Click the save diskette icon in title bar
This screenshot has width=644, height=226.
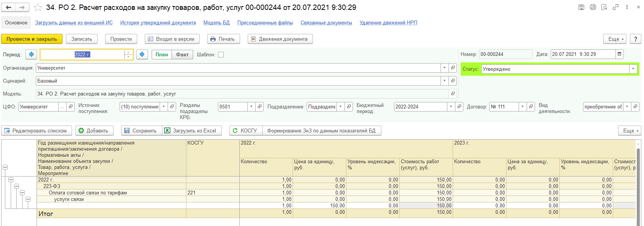coord(581,7)
